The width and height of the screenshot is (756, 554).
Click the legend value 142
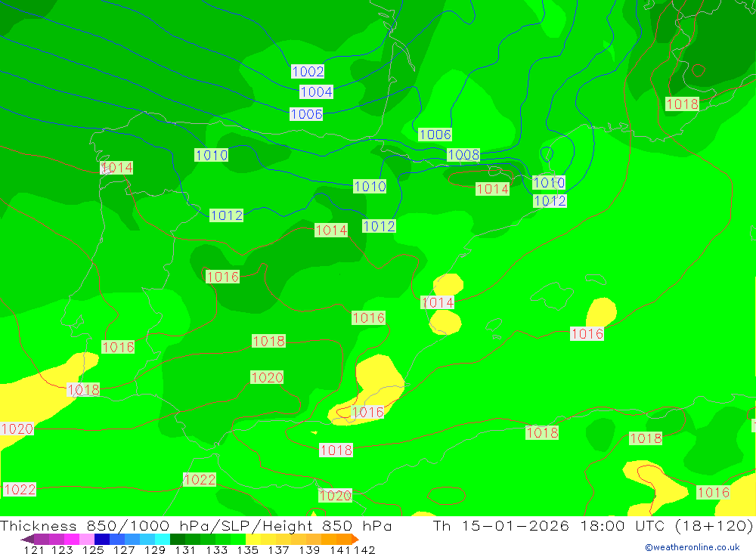tap(364, 550)
